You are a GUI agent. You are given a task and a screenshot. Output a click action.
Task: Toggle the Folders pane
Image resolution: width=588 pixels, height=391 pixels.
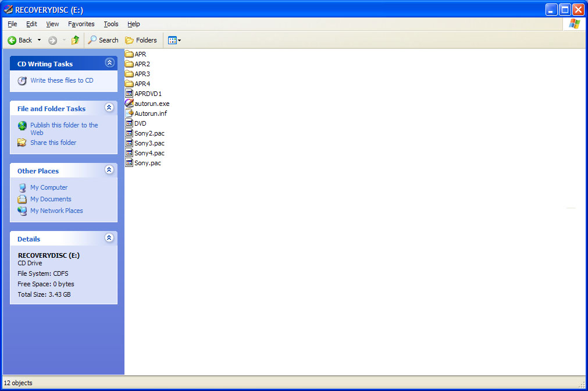(141, 40)
